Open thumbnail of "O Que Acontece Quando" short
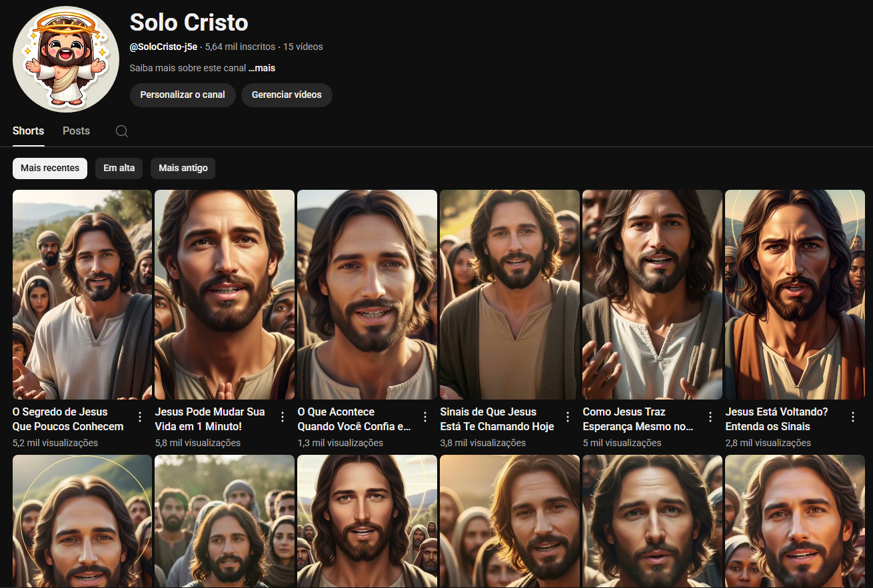Viewport: 873px width, 588px height. pyautogui.click(x=367, y=294)
